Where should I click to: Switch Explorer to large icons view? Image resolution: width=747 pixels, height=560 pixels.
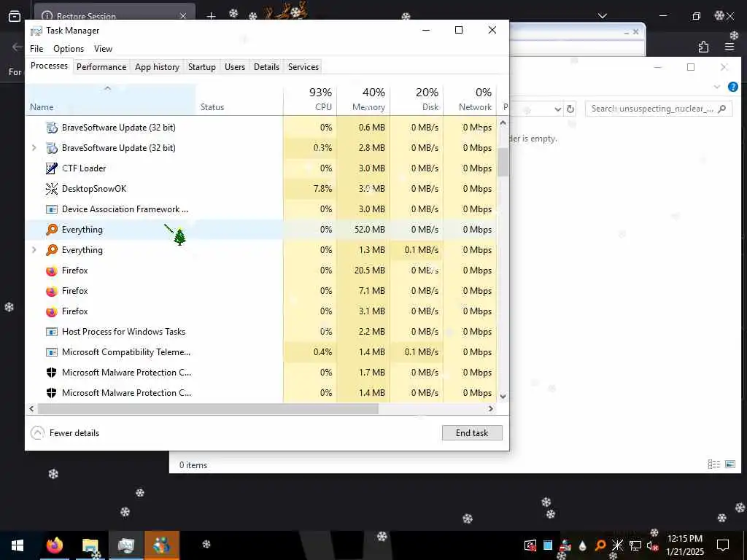pyautogui.click(x=729, y=464)
